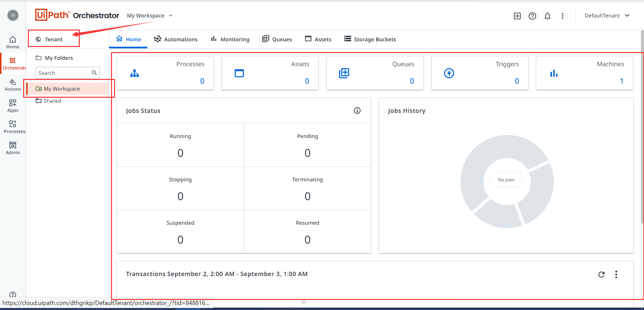644x310 pixels.
Task: Click the Jobs History heading
Action: click(407, 111)
